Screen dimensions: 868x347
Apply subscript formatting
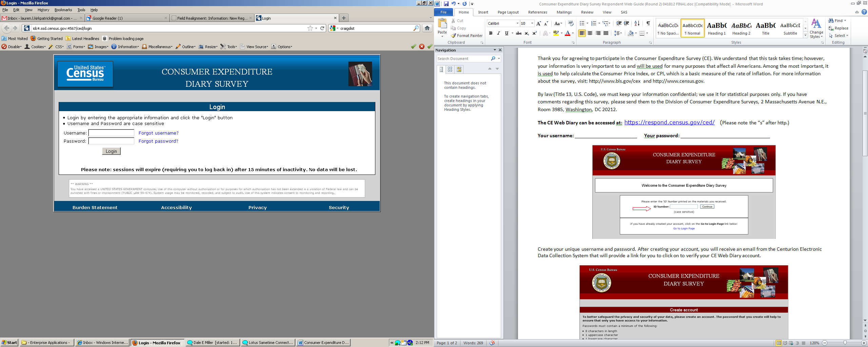(527, 33)
